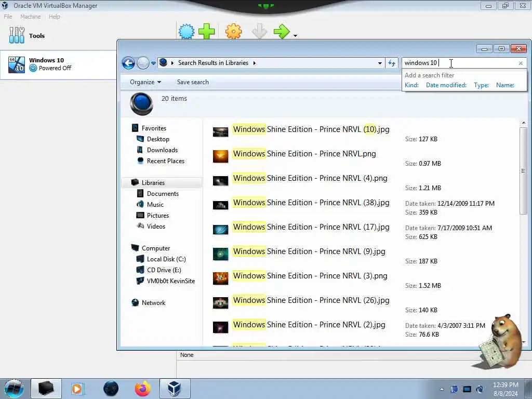Select Network in the navigation pane
The width and height of the screenshot is (532, 399).
153,303
